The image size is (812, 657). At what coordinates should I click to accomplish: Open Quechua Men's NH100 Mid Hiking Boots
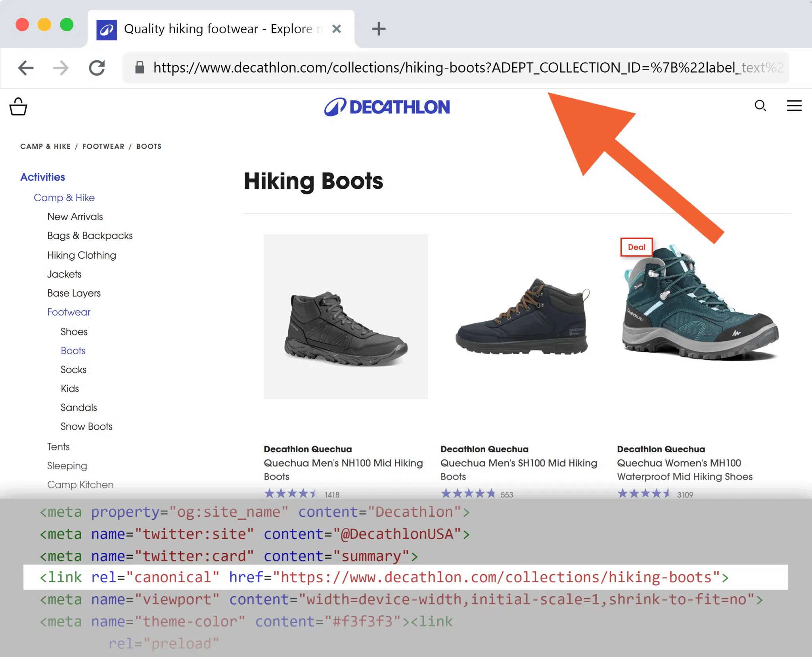pyautogui.click(x=343, y=470)
